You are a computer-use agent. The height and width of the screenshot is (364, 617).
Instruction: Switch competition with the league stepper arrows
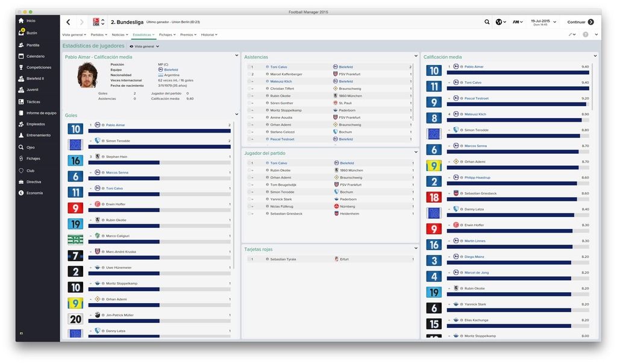tap(102, 22)
